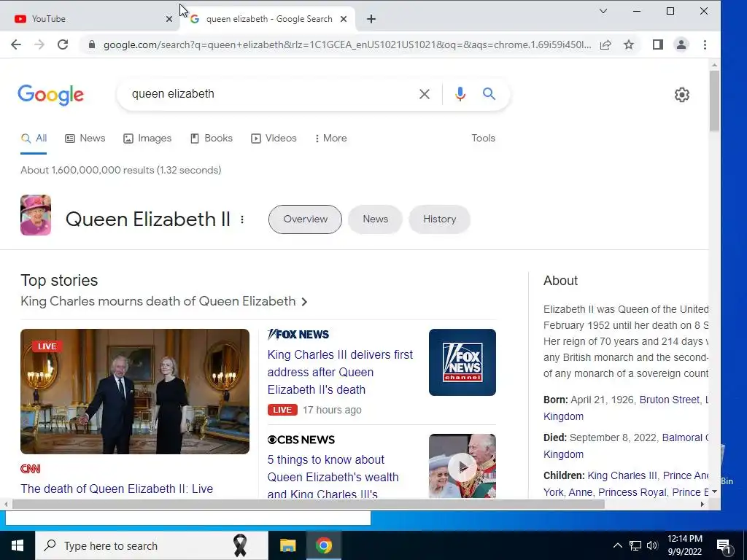Open King Charles mourns death headline

(164, 301)
